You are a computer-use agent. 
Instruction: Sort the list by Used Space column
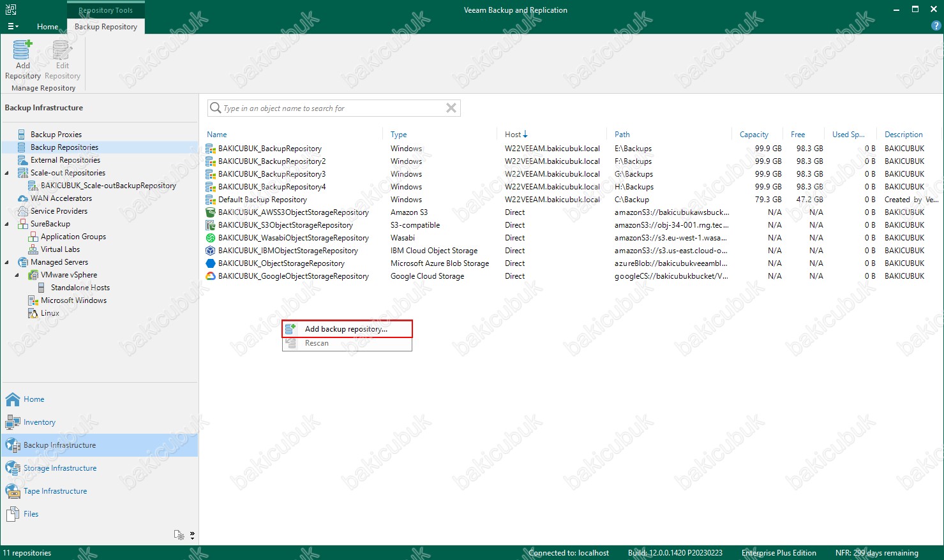point(848,135)
